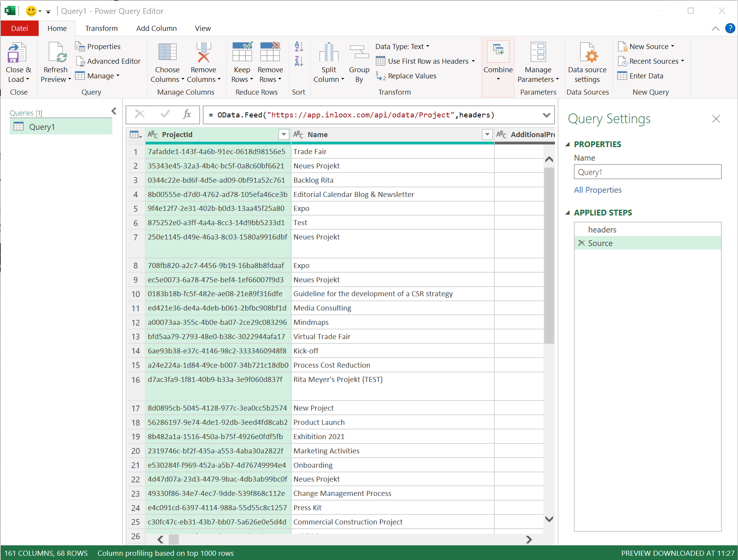Click the Remove Rows icon
Image resolution: width=738 pixels, height=560 pixels.
point(270,52)
